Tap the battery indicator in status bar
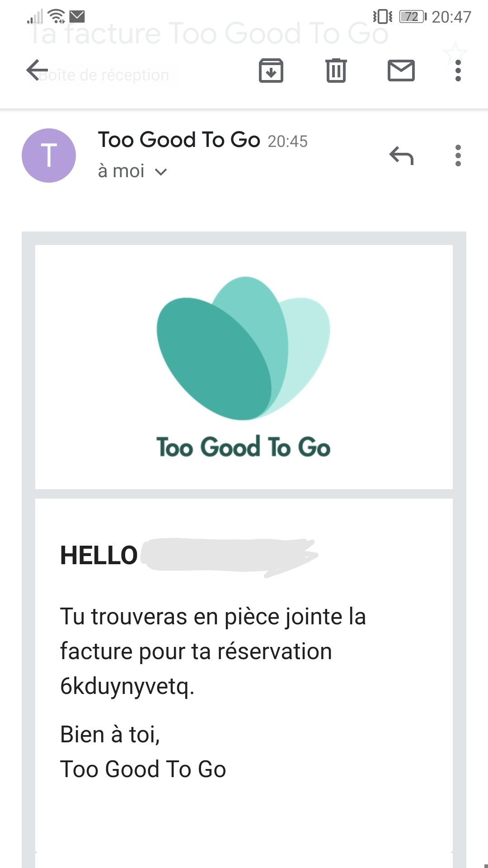 click(412, 17)
